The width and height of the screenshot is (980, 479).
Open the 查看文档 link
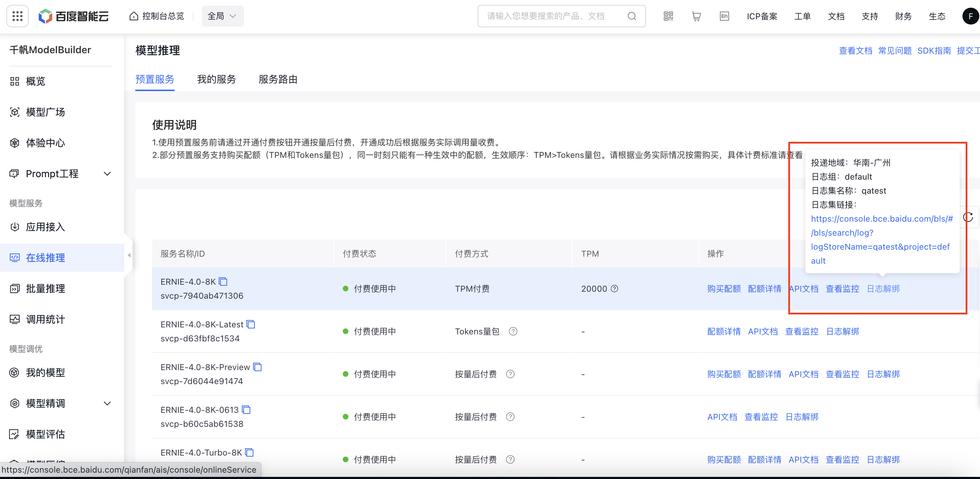click(855, 50)
